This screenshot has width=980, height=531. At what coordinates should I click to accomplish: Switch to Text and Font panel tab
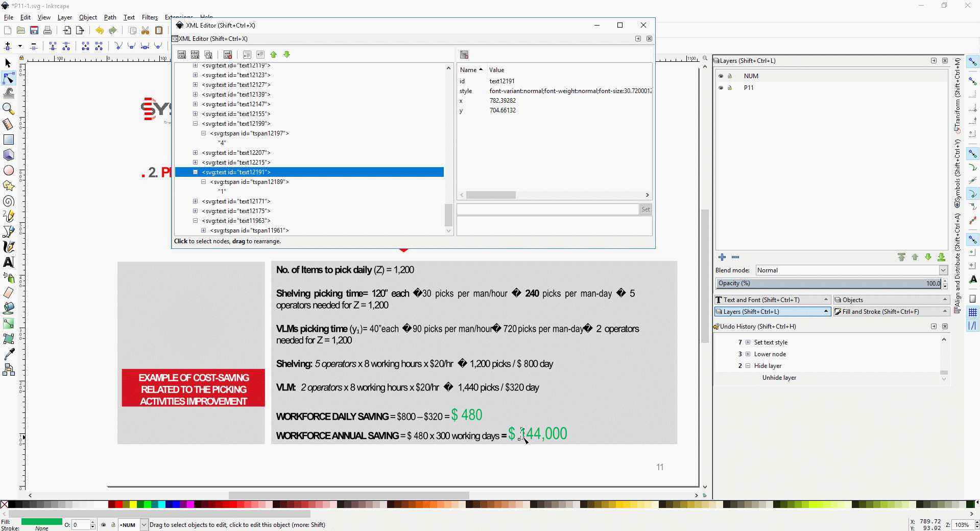pos(773,299)
